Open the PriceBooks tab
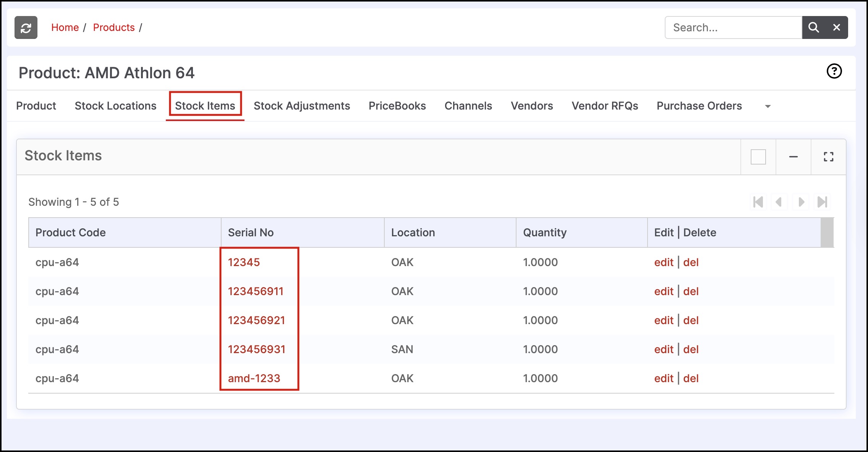 pyautogui.click(x=397, y=106)
